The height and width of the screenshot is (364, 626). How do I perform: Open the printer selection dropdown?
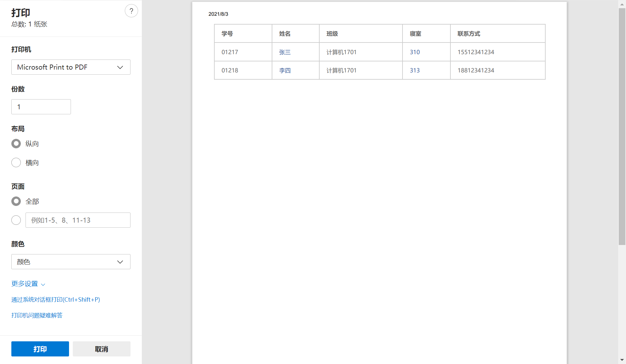(x=71, y=67)
